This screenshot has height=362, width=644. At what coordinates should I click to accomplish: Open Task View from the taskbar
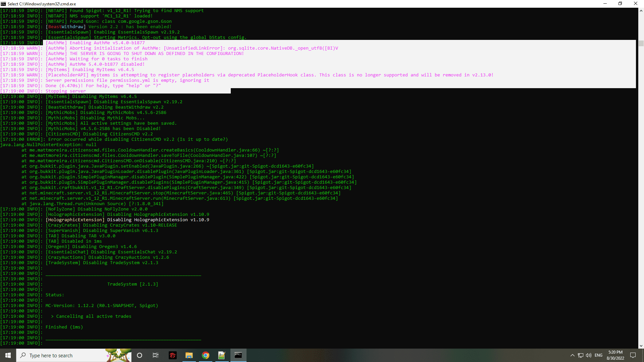[156, 355]
